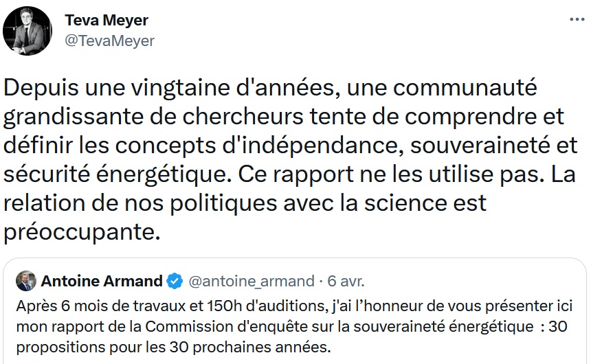
Task: Open the more options three-dot menu
Action: 577,20
